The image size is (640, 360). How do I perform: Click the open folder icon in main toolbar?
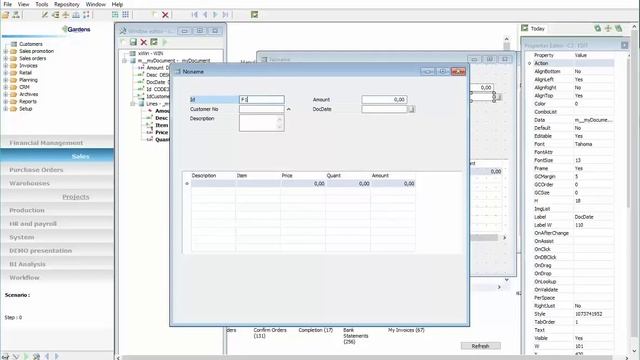6,15
